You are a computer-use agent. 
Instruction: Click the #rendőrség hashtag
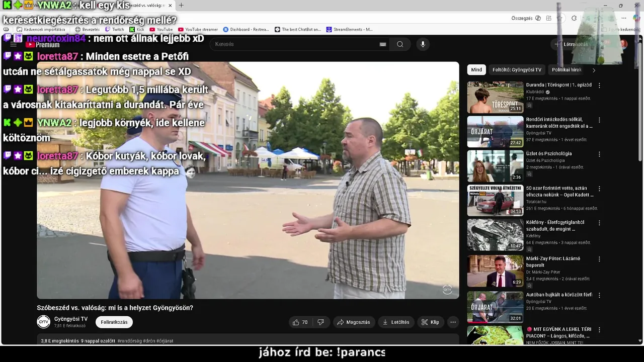[x=129, y=341]
